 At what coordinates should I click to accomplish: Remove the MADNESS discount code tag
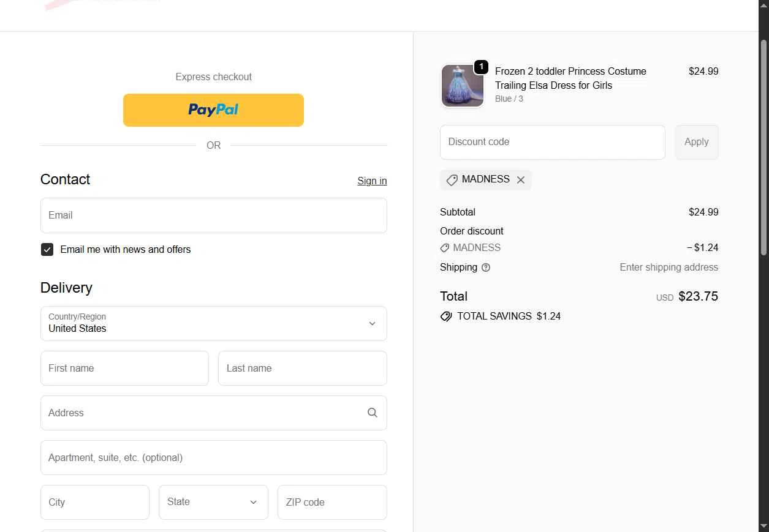(521, 180)
